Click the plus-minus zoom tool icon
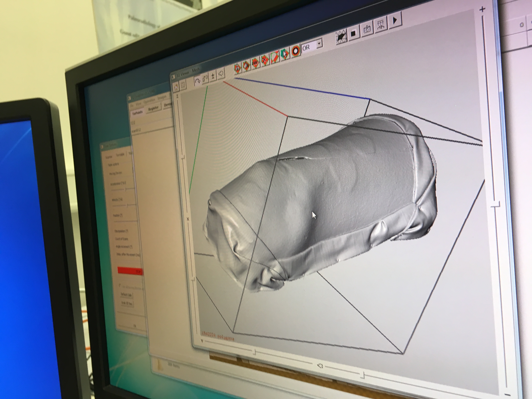Image resolution: width=532 pixels, height=399 pixels. click(x=213, y=76)
